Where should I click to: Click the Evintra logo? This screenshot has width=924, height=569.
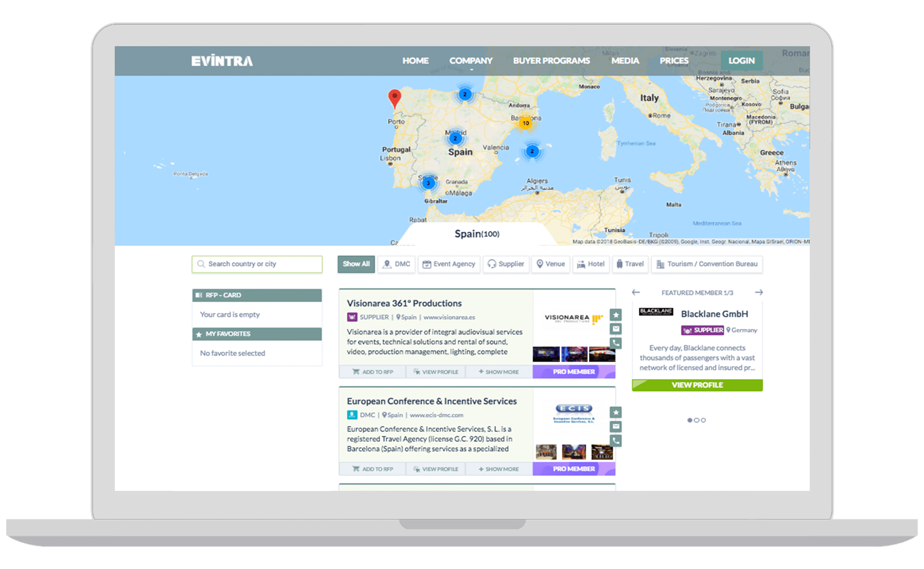coord(222,61)
